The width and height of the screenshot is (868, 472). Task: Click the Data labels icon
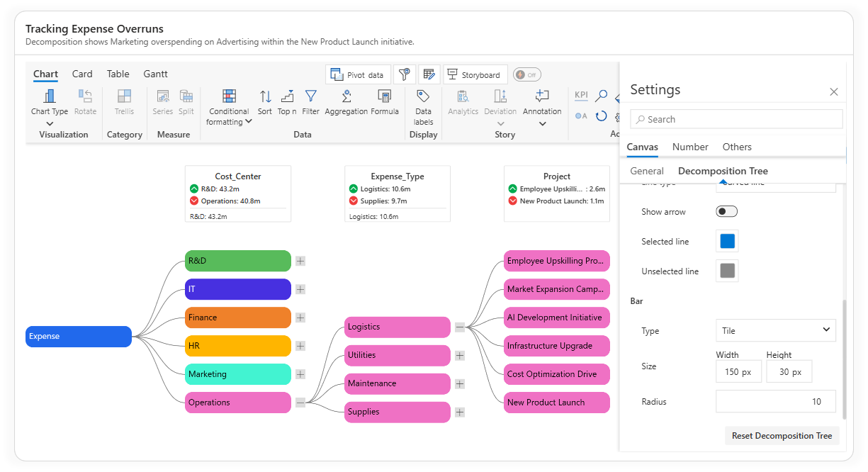coord(423,97)
